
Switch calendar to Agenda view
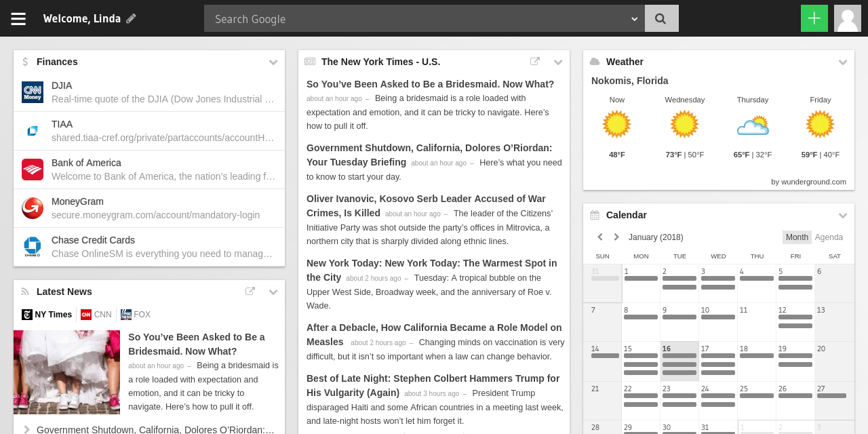click(x=829, y=237)
